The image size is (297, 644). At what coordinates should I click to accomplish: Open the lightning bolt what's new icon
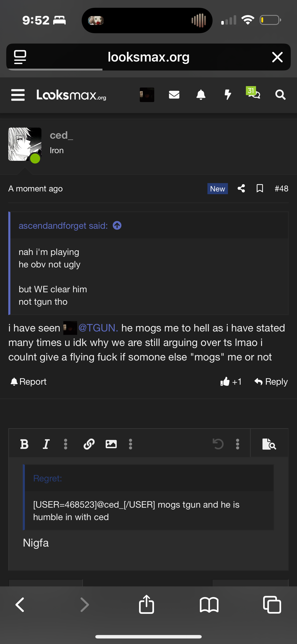coord(227,95)
